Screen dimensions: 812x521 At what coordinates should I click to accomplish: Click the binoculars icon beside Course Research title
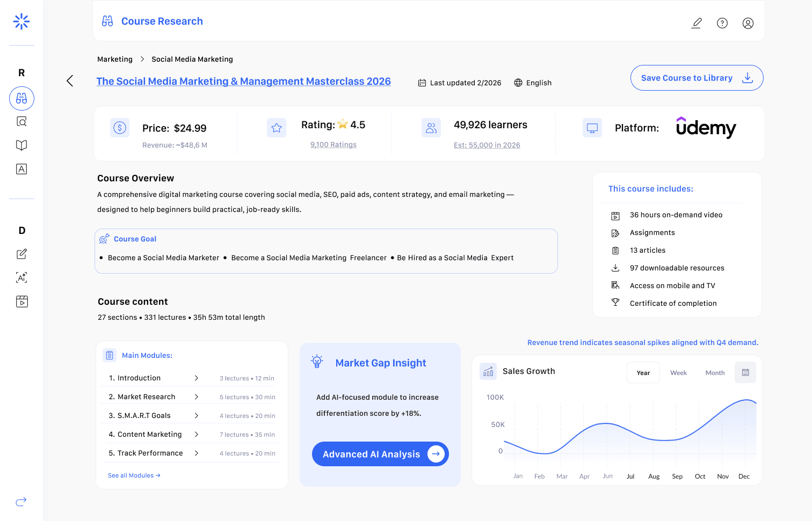pos(107,21)
